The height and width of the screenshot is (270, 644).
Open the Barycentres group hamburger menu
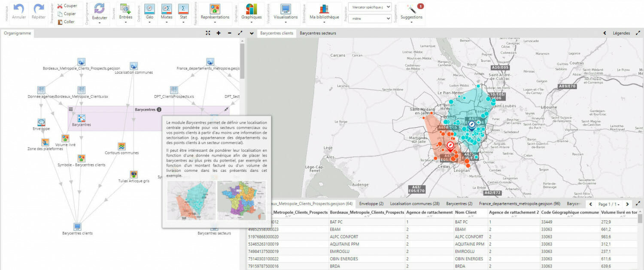click(71, 110)
